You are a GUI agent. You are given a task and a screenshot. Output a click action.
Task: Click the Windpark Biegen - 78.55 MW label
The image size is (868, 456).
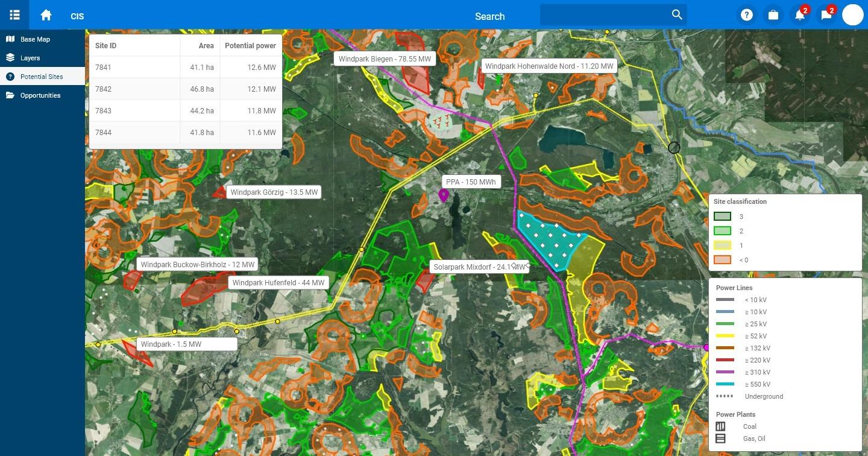click(385, 59)
